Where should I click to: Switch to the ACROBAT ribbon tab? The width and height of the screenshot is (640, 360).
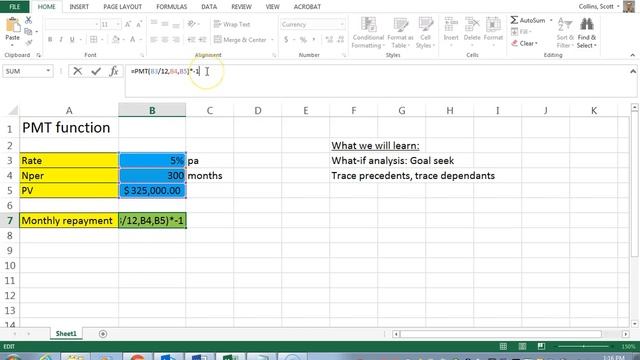pos(307,7)
